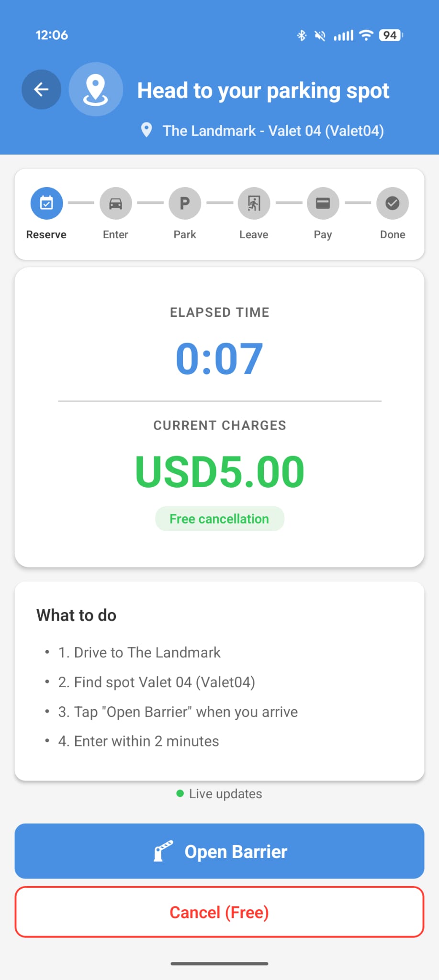Viewport: 439px width, 980px height.
Task: Tap the Bluetooth status icon
Action: coord(302,35)
